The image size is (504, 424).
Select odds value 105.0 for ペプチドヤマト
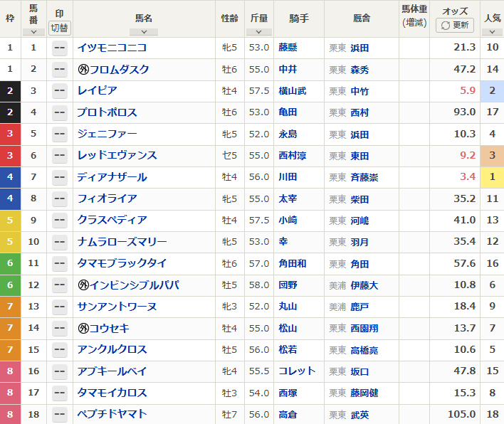coord(461,414)
